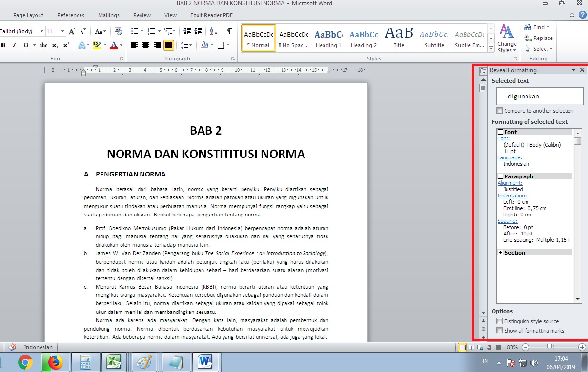Toggle bold formatting in the Font group
Viewport: 588px width, 372px height.
pyautogui.click(x=4, y=45)
